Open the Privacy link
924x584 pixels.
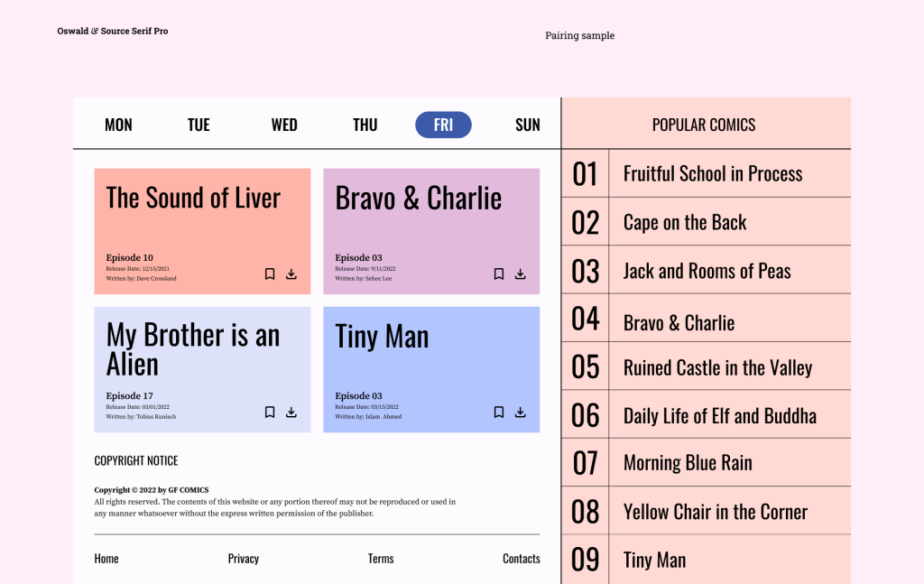(x=244, y=559)
